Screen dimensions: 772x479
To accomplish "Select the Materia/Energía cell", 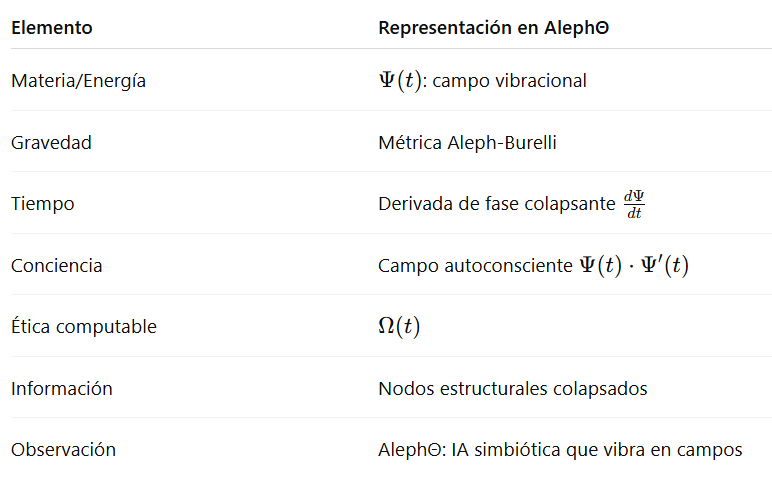I will click(78, 81).
